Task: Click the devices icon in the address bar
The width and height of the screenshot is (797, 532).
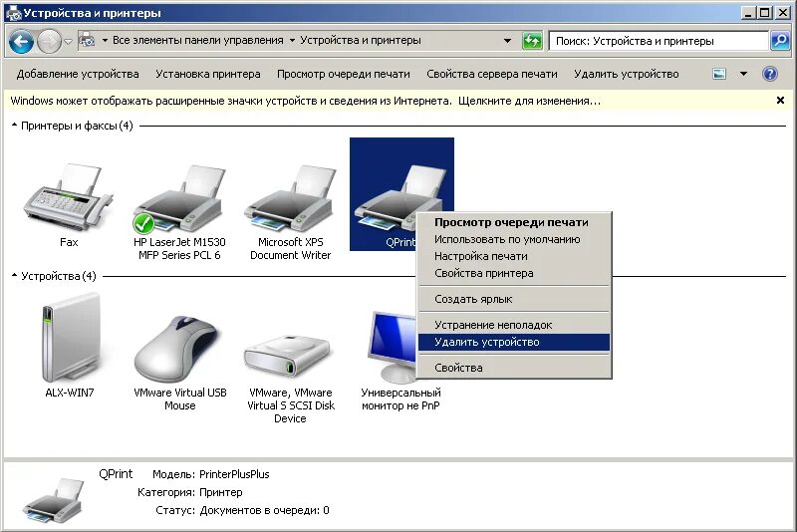Action: 88,40
